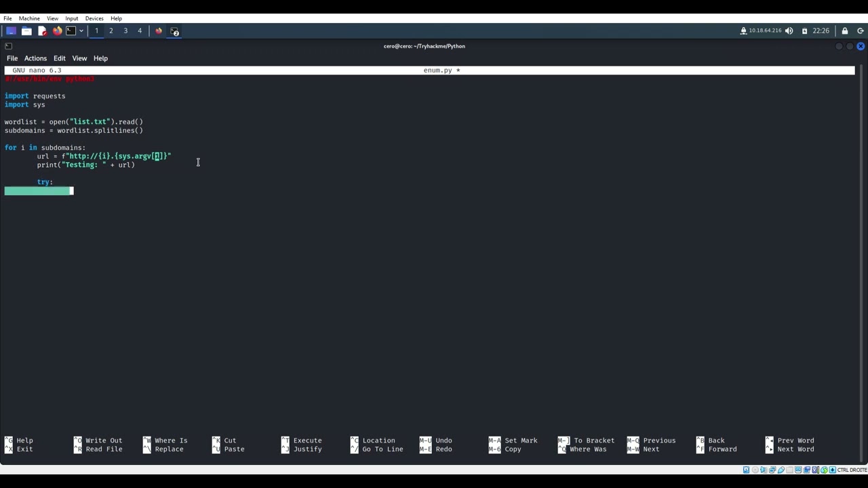Screen dimensions: 868x488
Task: Switch to workspace 1
Action: click(x=96, y=31)
